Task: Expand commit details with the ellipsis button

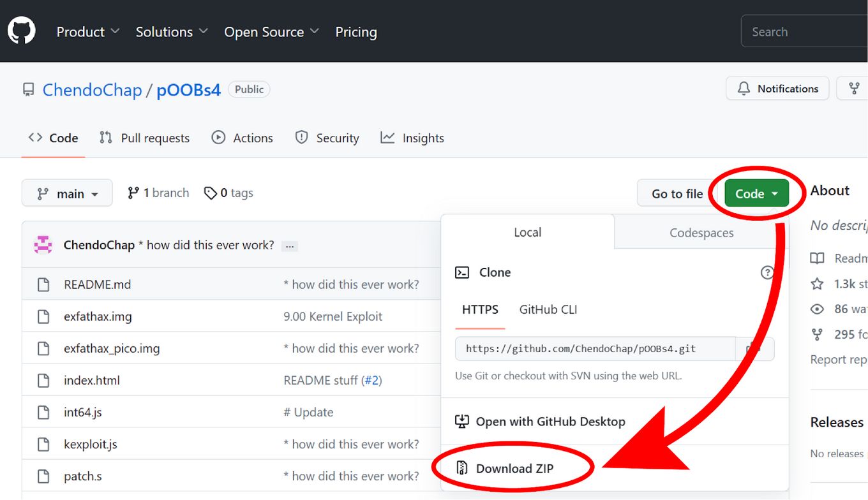Action: (290, 246)
